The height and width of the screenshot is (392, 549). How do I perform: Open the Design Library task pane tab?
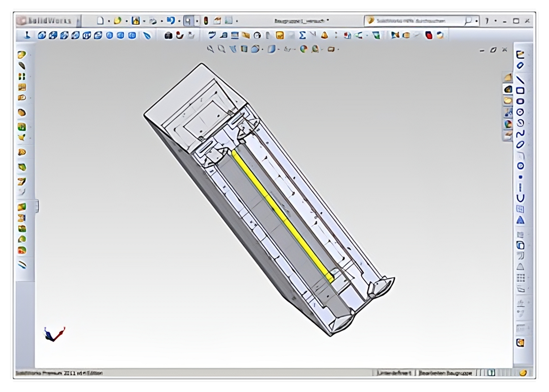point(508,89)
